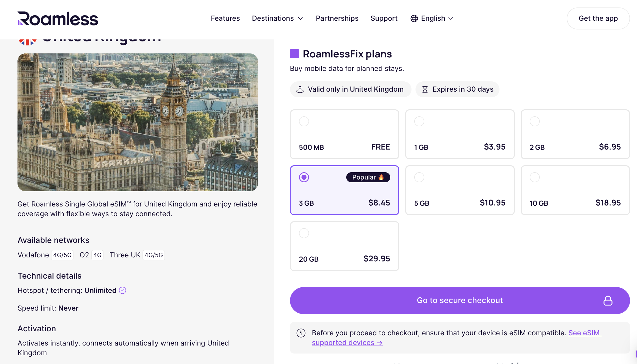This screenshot has width=637, height=364.
Task: Open the Features page
Action: (x=225, y=18)
